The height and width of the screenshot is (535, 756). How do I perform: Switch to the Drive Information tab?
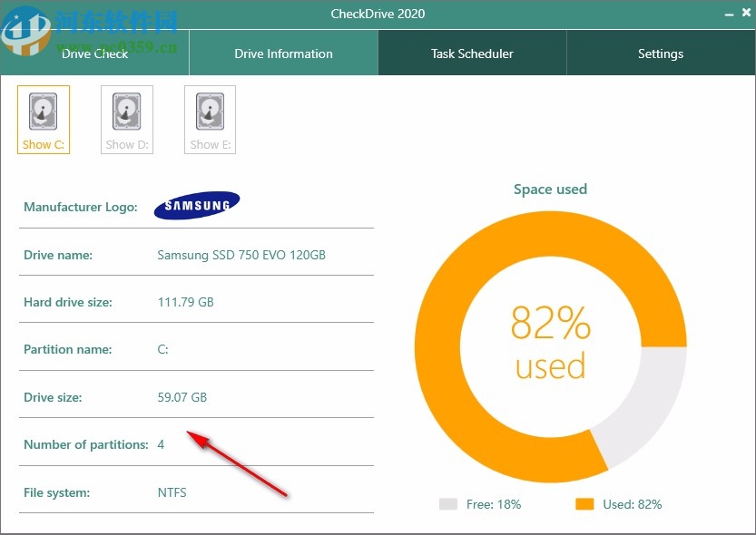(283, 53)
